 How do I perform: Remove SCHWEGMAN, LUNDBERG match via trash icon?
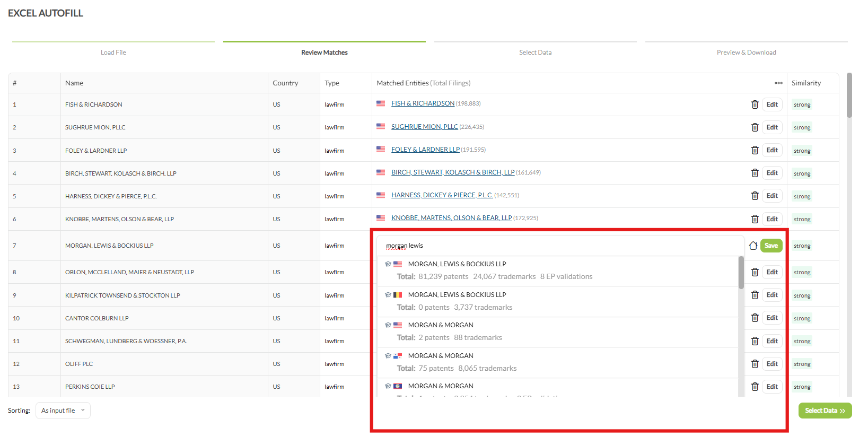click(755, 341)
